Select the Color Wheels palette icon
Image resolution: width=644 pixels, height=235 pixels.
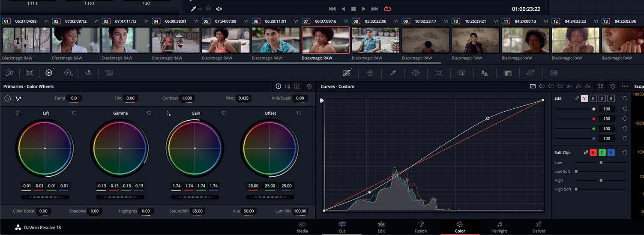[49, 73]
